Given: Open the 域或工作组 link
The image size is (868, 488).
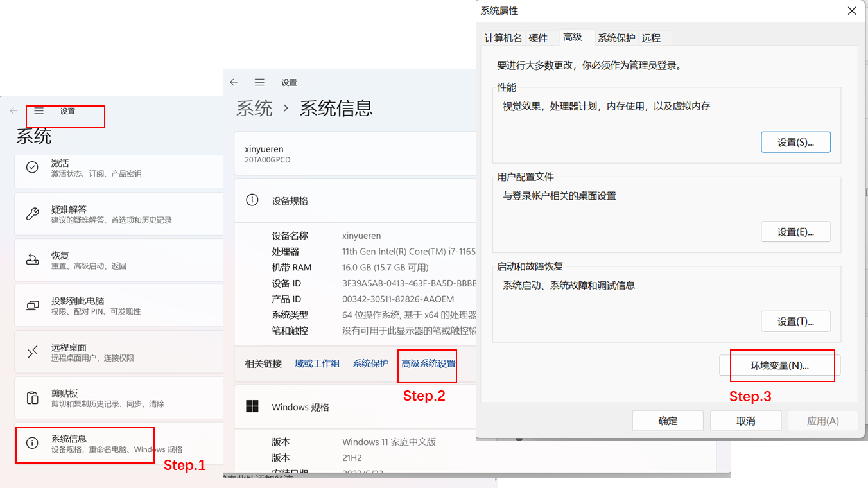Looking at the screenshot, I should [317, 363].
